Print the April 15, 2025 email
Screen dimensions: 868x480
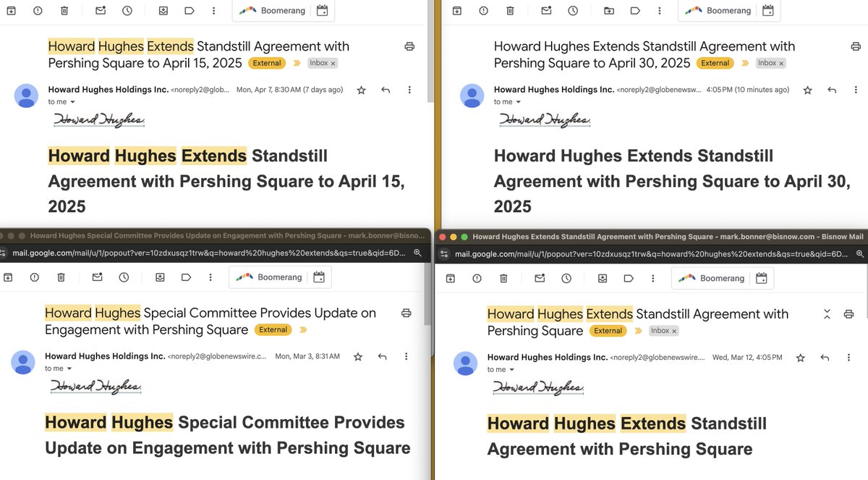[409, 46]
